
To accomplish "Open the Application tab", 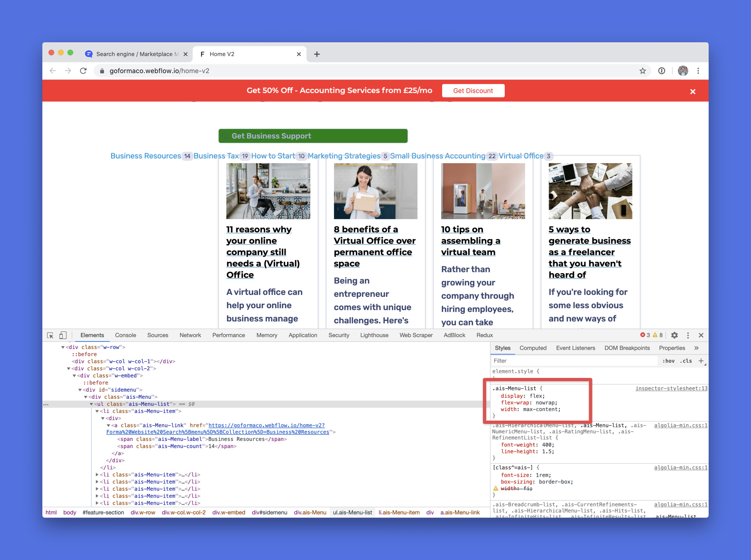I will (x=303, y=335).
